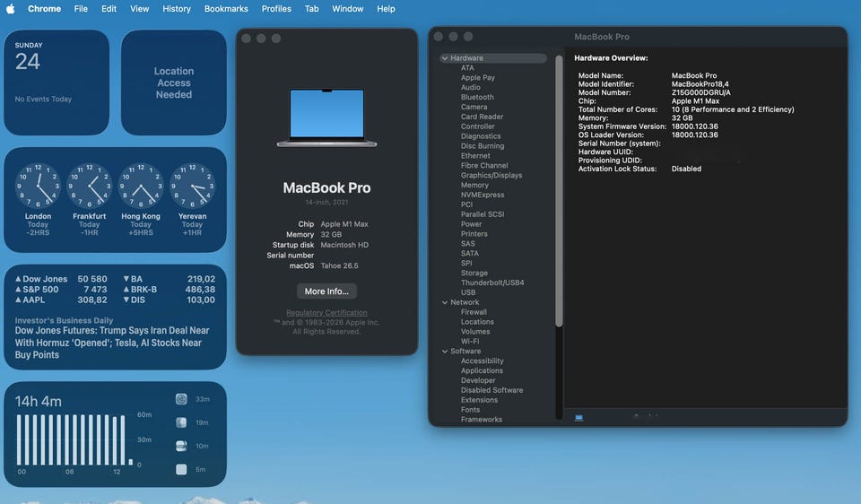Select Controller in the sidebar
Screen dimensions: 861x504
tap(478, 126)
